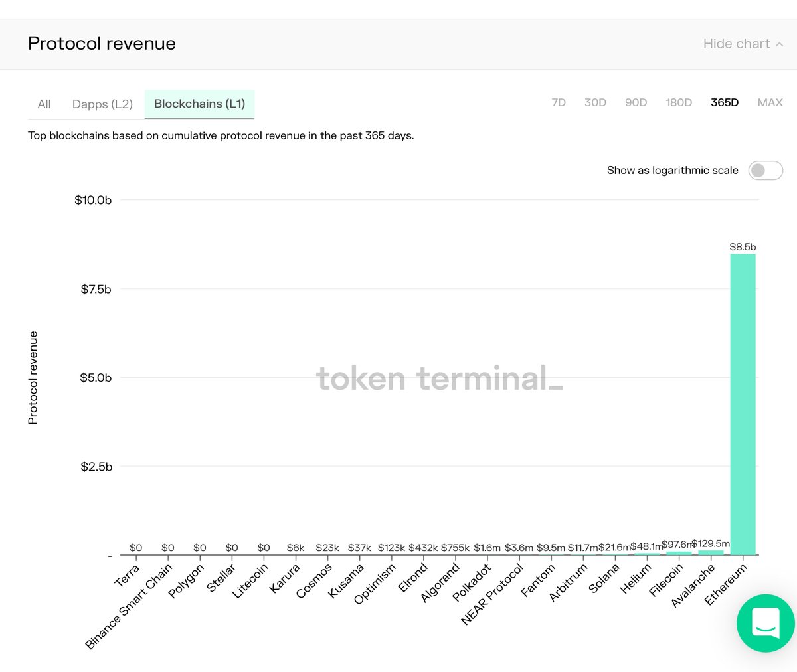Click the Arbitrum axis label

(569, 582)
